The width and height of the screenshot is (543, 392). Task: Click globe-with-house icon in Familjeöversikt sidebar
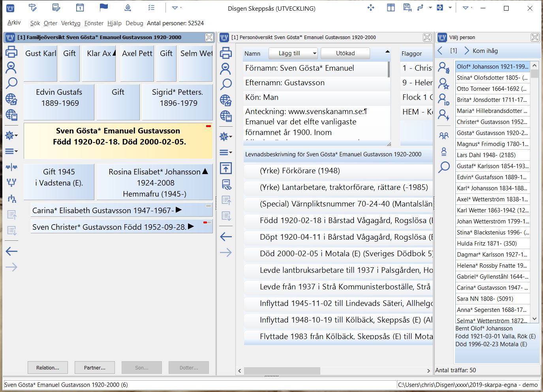click(x=11, y=99)
